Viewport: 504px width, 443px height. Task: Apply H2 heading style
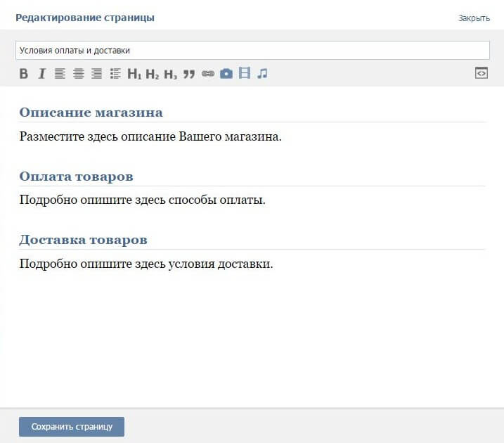click(152, 74)
